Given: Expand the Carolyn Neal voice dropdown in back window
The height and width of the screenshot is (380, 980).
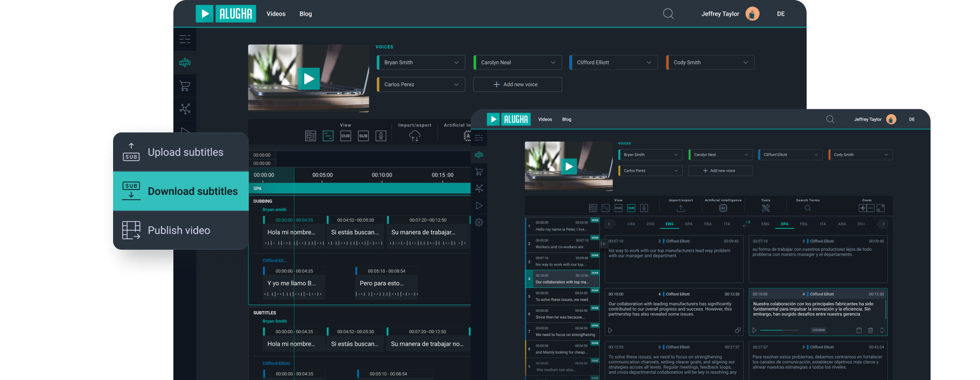Looking at the screenshot, I should pyautogui.click(x=517, y=62).
